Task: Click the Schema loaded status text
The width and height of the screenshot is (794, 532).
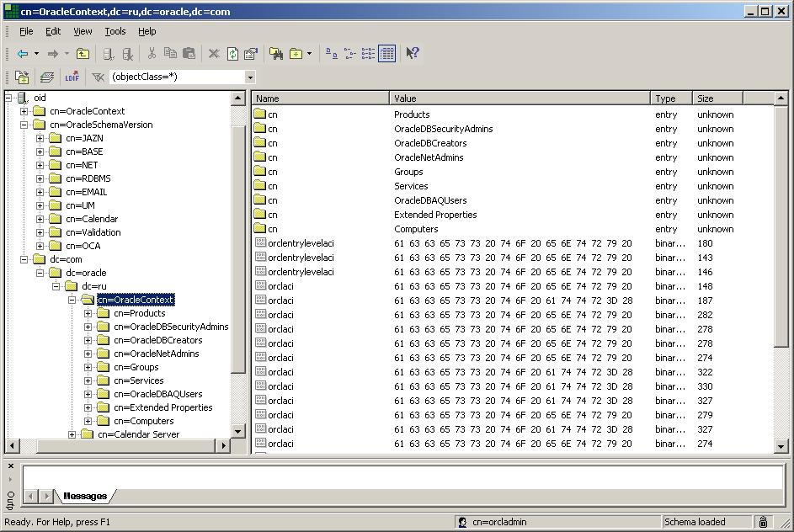Action: click(695, 522)
